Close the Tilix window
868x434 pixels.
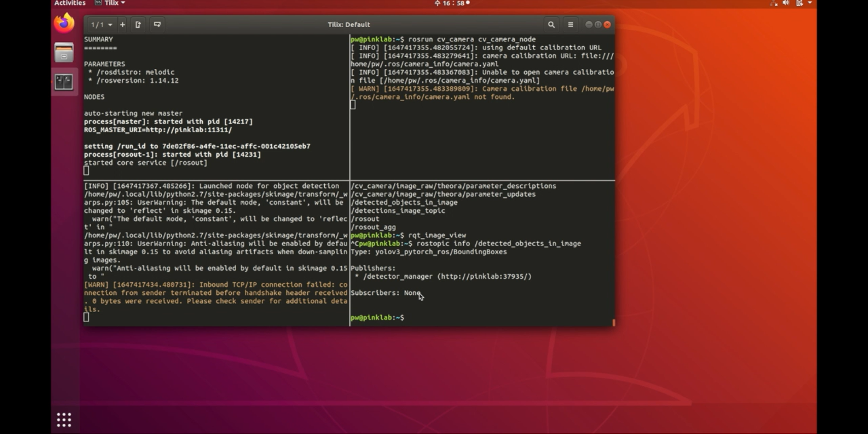[608, 24]
